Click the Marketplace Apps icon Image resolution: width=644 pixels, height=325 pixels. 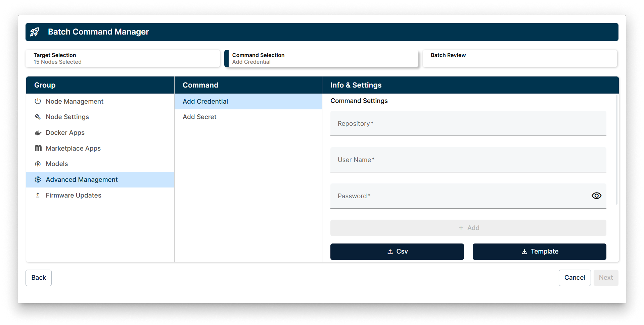coord(38,148)
